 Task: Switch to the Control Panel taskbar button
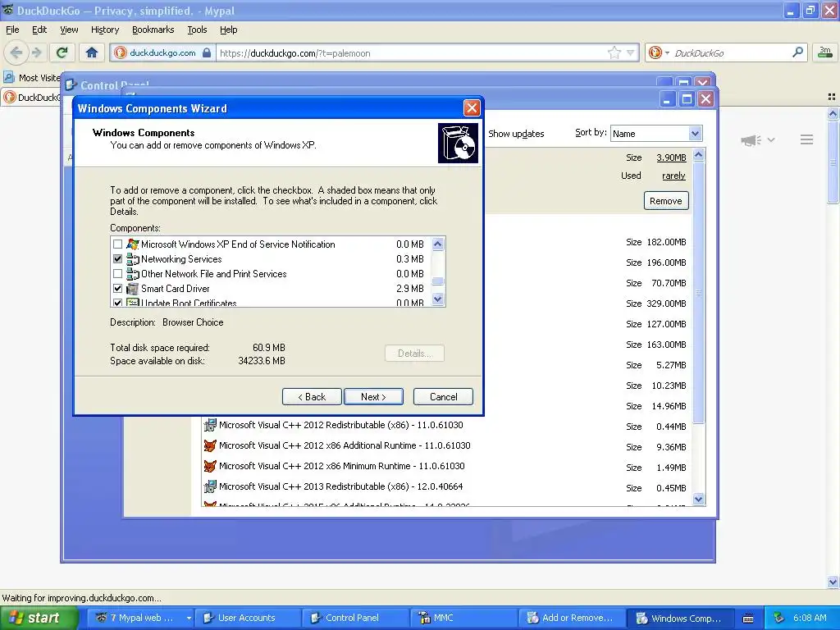(x=354, y=619)
